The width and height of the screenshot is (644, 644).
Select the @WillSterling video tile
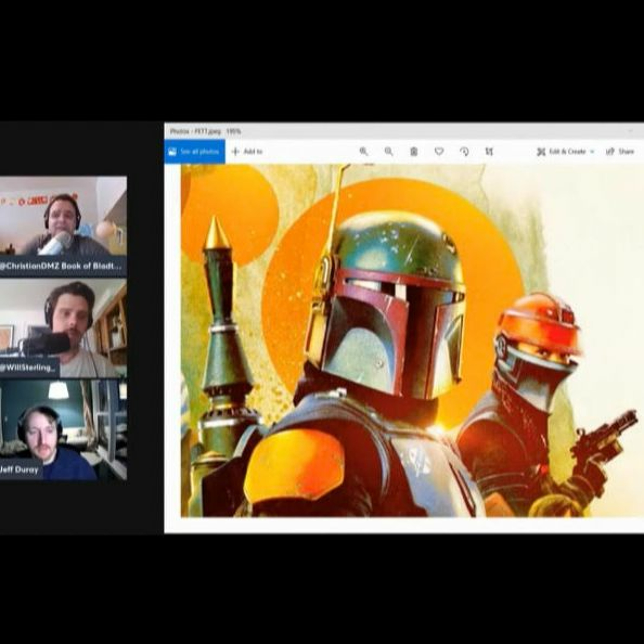(63, 328)
